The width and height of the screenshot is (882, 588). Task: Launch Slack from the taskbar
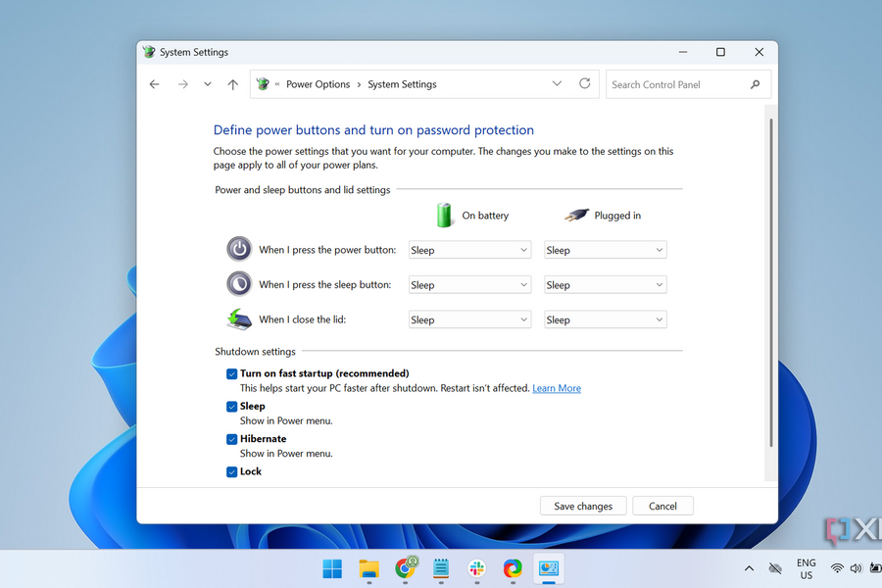[477, 568]
